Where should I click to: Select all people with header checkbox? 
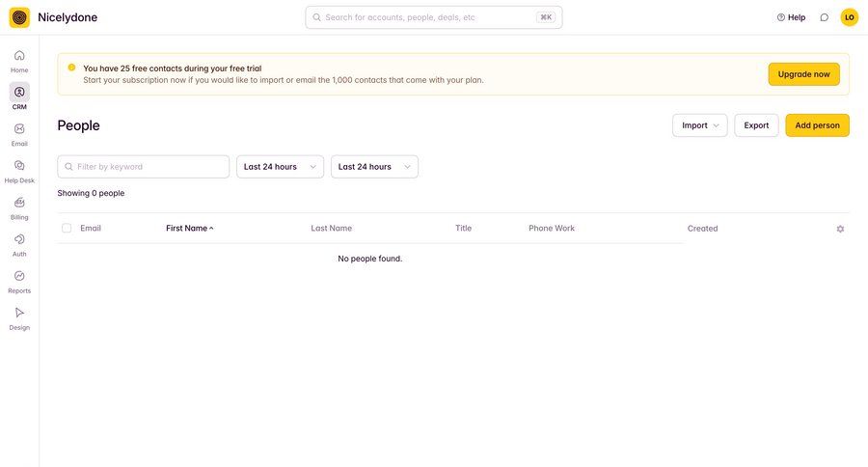(x=67, y=229)
